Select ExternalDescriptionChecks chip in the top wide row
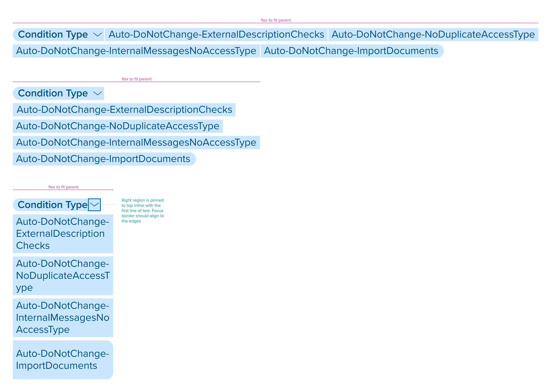Image resolution: width=554 pixels, height=392 pixels. [216, 35]
